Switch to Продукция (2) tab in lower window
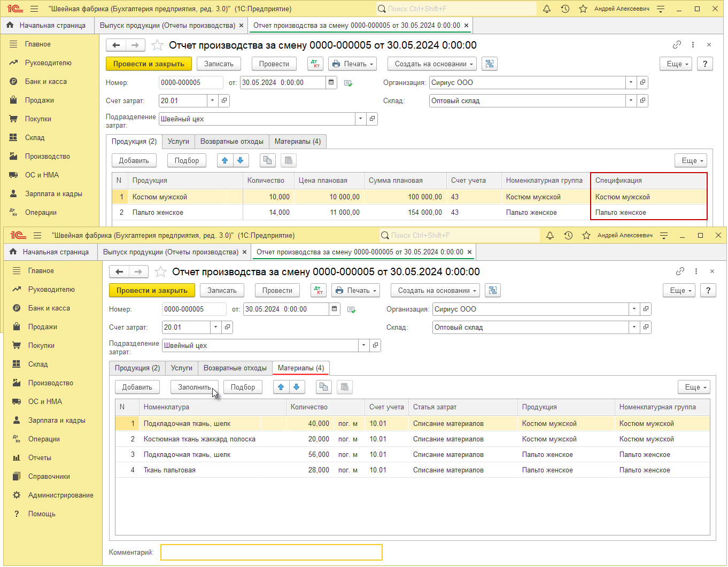728x567 pixels. (137, 368)
